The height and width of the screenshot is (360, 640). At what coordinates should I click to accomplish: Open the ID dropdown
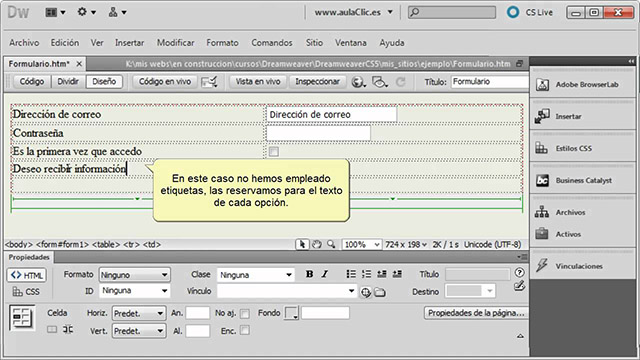pos(135,291)
